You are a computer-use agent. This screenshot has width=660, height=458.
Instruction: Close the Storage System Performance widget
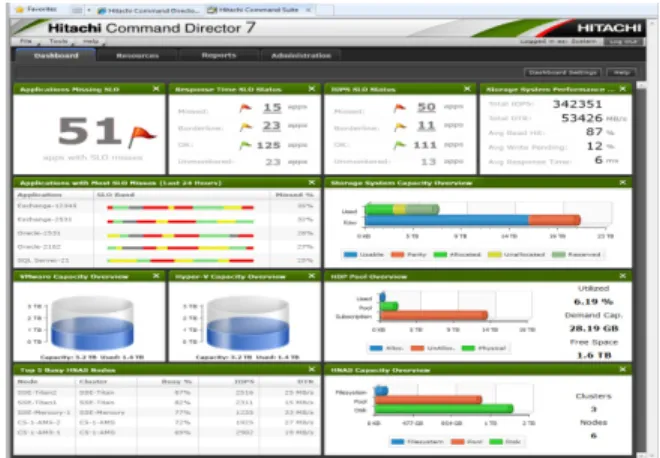(623, 89)
